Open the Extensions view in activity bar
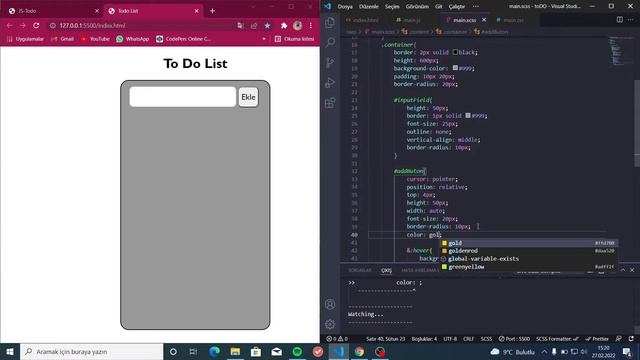Screen dimensions: 640x360 click(330, 102)
